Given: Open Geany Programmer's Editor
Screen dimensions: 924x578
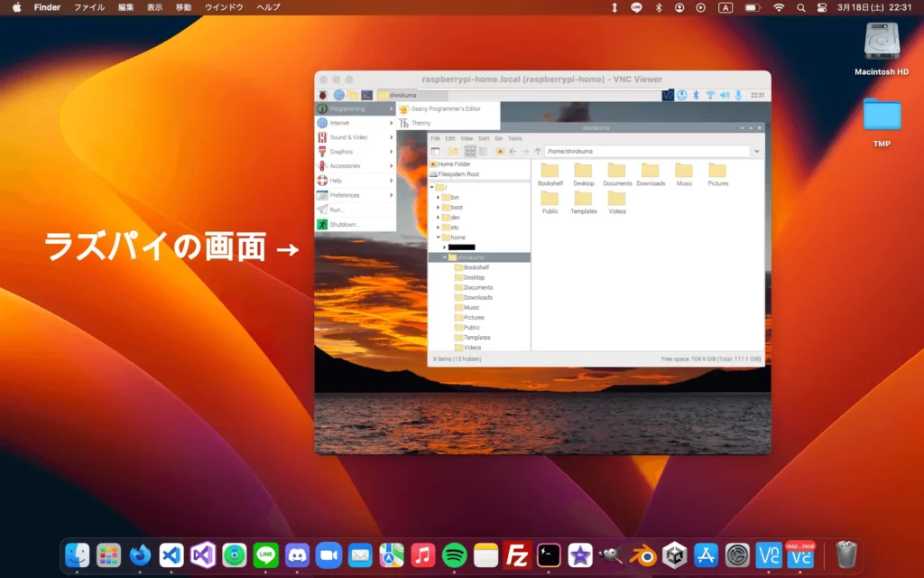Looking at the screenshot, I should [x=448, y=108].
